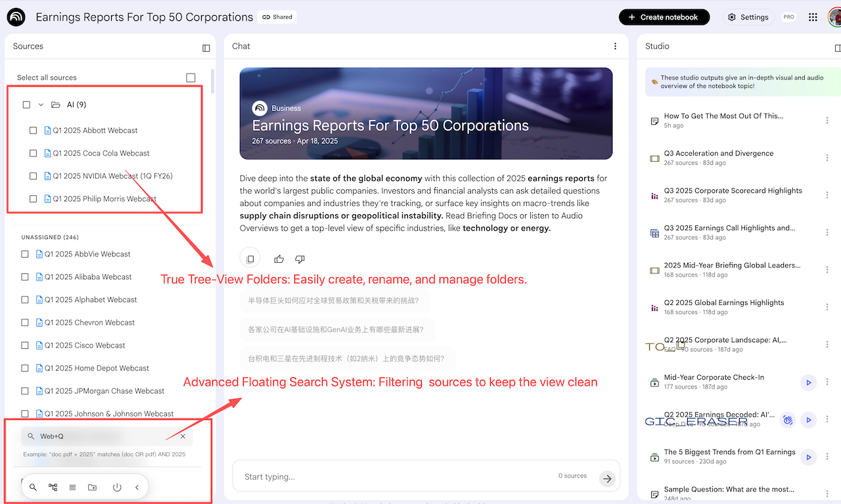Open the Chat options menu
The image size is (841, 504).
tap(615, 46)
